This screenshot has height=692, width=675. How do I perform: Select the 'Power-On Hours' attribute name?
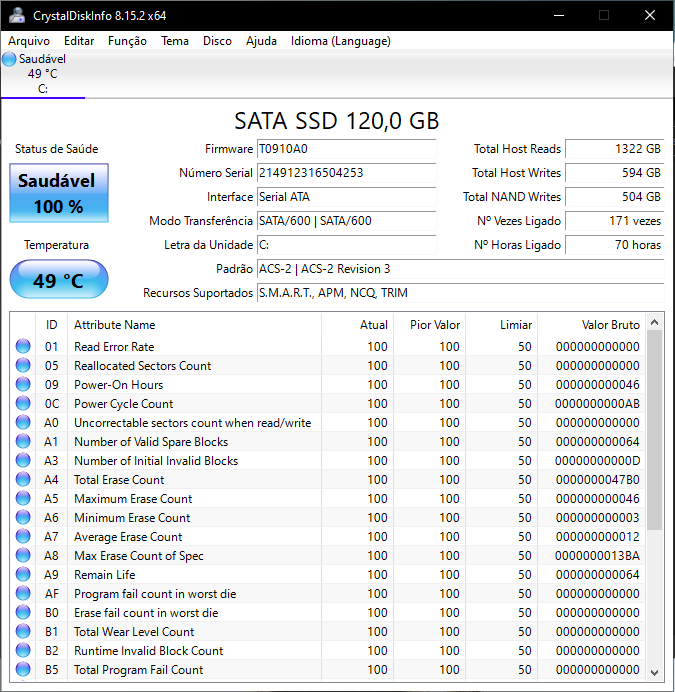coord(118,385)
